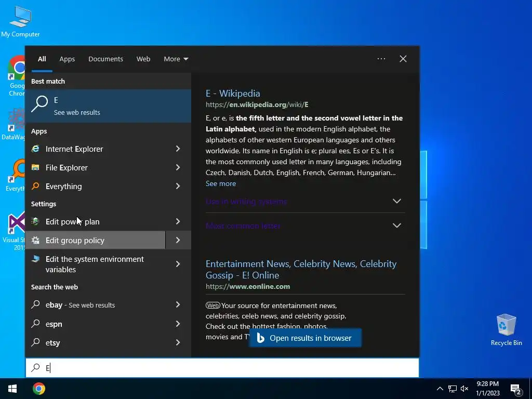532x399 pixels.
Task: Switch to the Apps tab
Action: [67, 59]
